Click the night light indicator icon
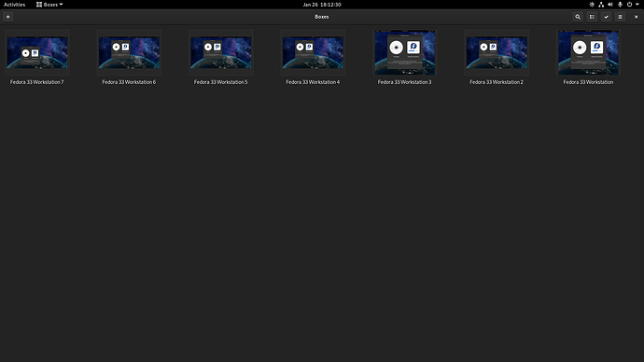 tap(592, 5)
